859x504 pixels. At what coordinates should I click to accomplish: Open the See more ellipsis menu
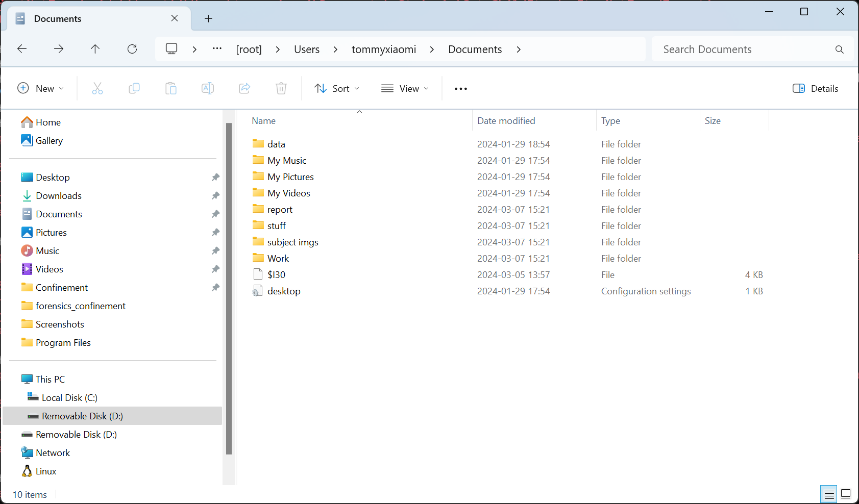(460, 89)
